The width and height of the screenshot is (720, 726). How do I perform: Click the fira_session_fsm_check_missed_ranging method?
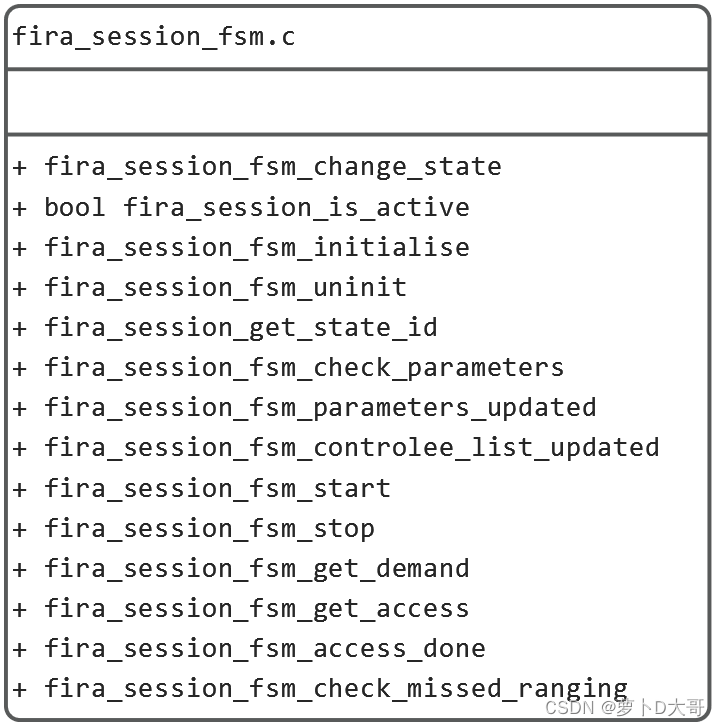pyautogui.click(x=336, y=688)
